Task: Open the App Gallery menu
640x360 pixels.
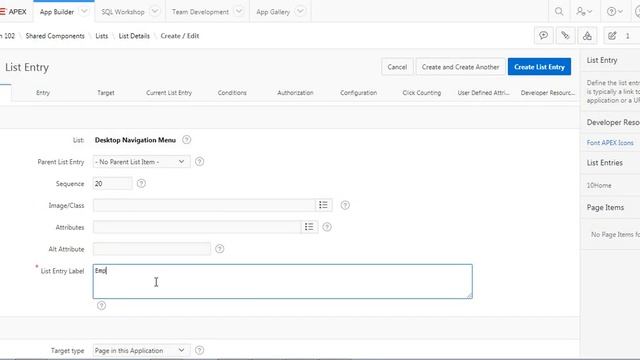Action: [x=273, y=12]
